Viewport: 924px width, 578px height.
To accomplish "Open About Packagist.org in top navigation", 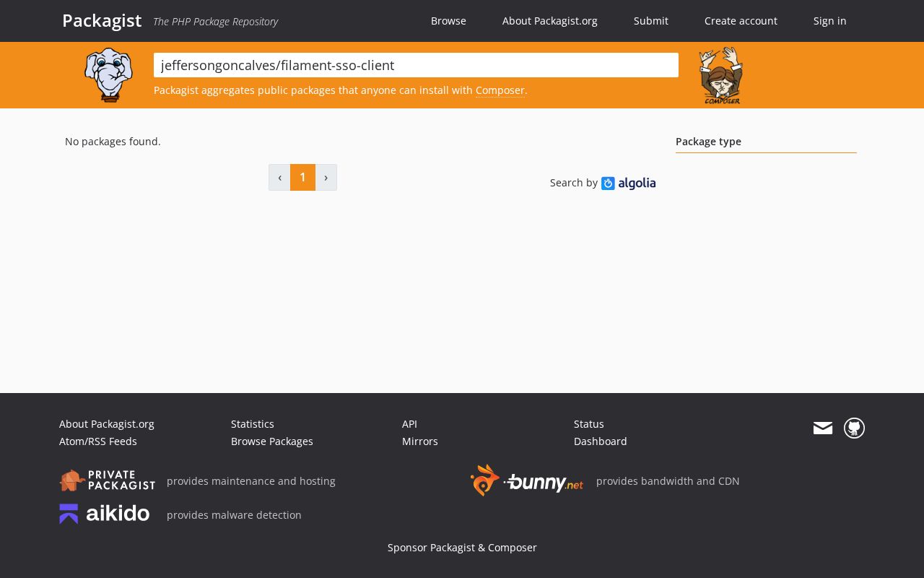I will click(x=550, y=21).
